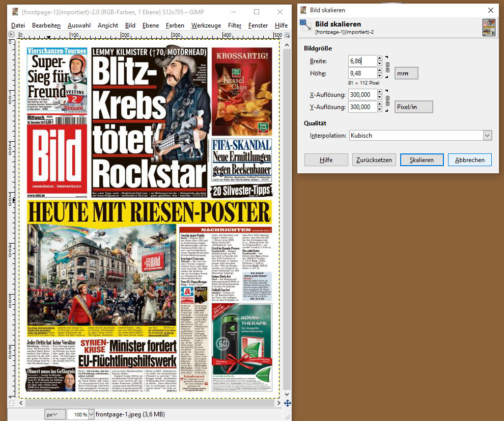504x421 pixels.
Task: Toggle the X/Y resolution chain link
Action: pos(387,101)
